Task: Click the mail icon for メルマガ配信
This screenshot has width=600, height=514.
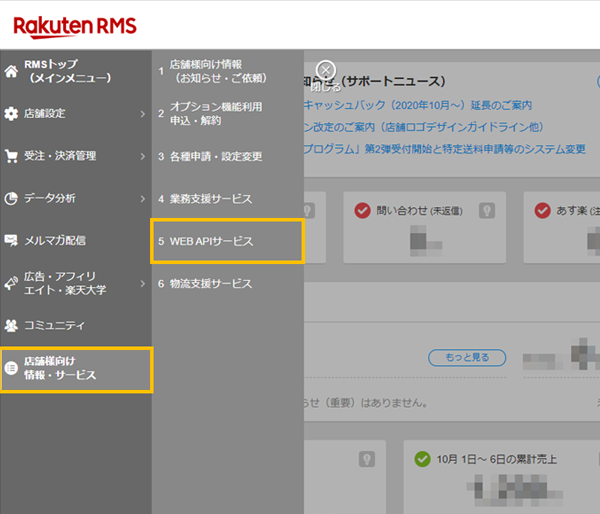Action: (x=12, y=241)
